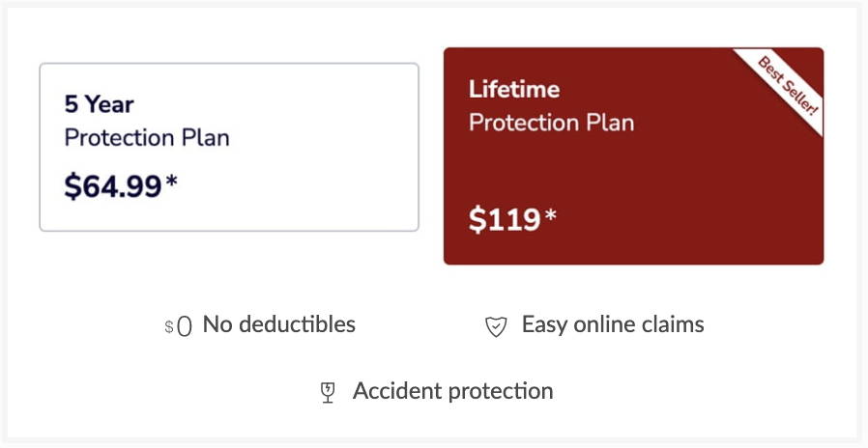Click the $64.99 price text
Screen dimensions: 868x448
click(x=113, y=185)
